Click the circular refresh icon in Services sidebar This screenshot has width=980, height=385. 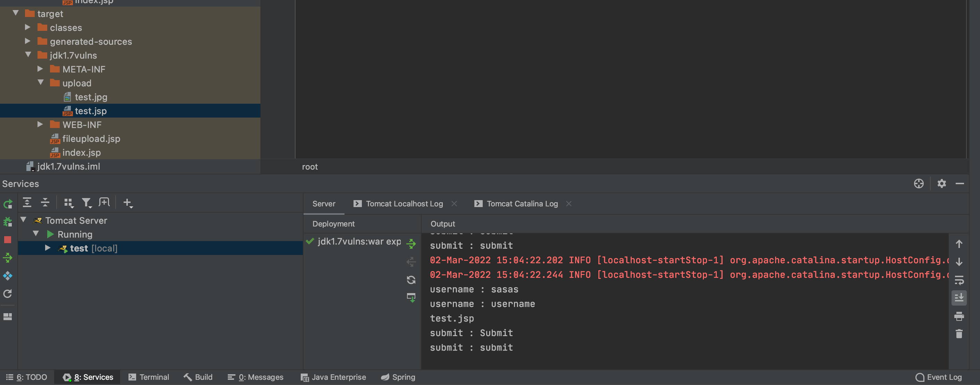(8, 294)
